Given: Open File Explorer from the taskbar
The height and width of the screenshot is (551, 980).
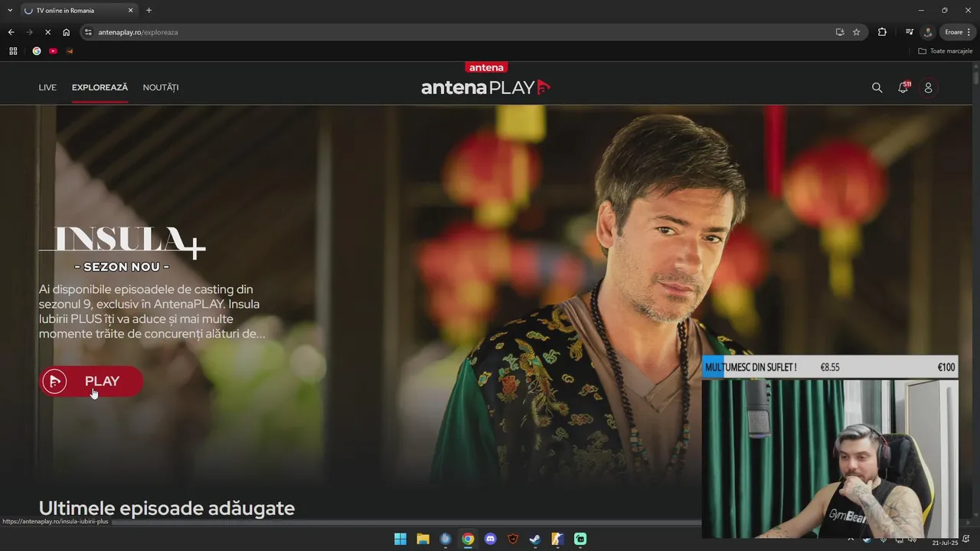Looking at the screenshot, I should tap(423, 539).
